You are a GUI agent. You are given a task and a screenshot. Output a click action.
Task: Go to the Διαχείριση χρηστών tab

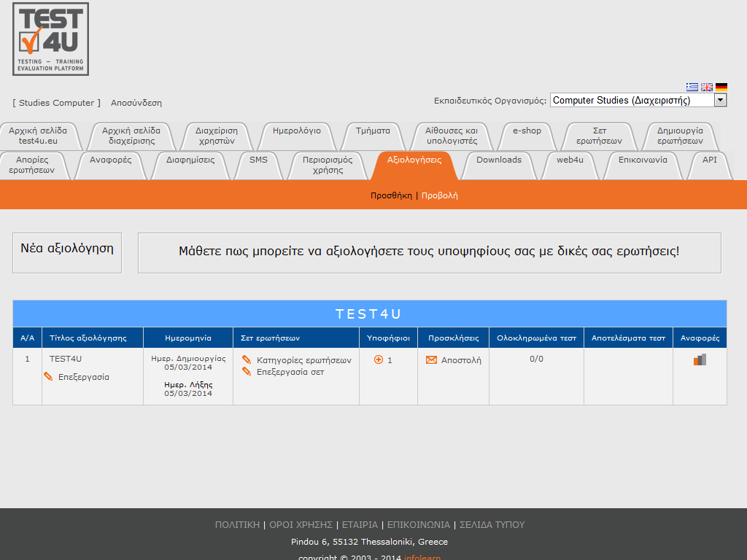217,136
